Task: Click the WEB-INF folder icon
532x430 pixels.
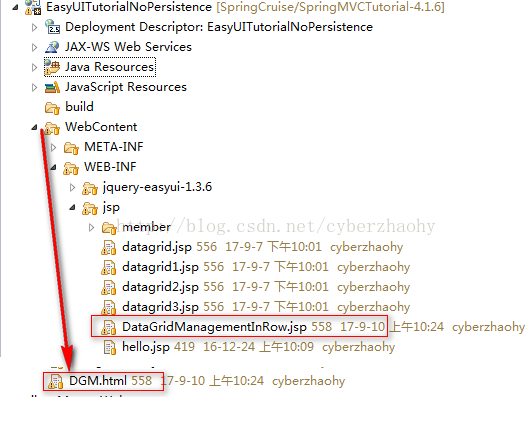Action: coord(71,168)
